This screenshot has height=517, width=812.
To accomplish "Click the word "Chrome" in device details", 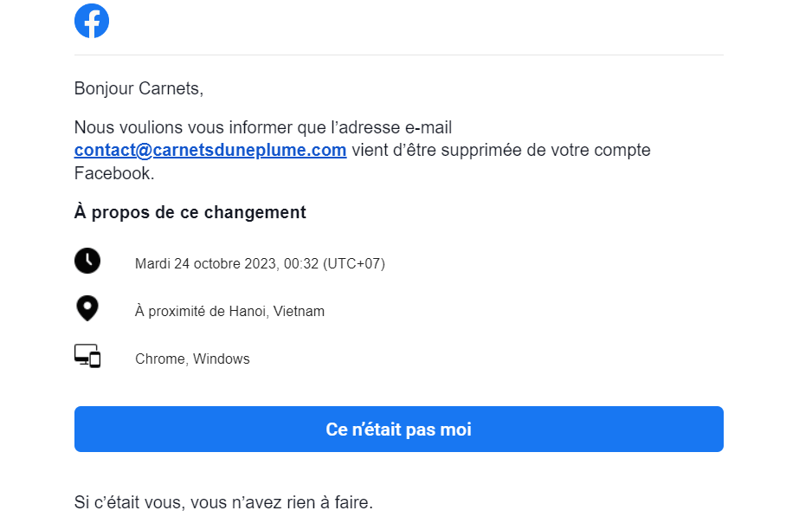I will tap(159, 359).
